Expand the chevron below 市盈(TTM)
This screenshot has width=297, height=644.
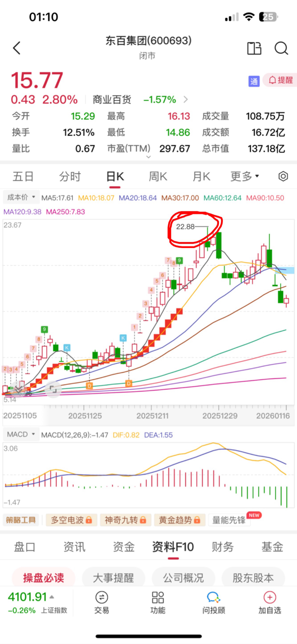point(148,157)
